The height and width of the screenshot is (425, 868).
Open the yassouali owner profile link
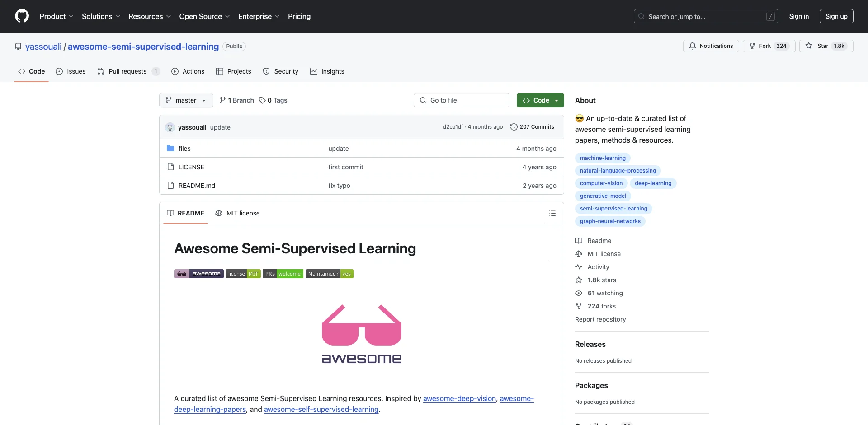click(43, 47)
